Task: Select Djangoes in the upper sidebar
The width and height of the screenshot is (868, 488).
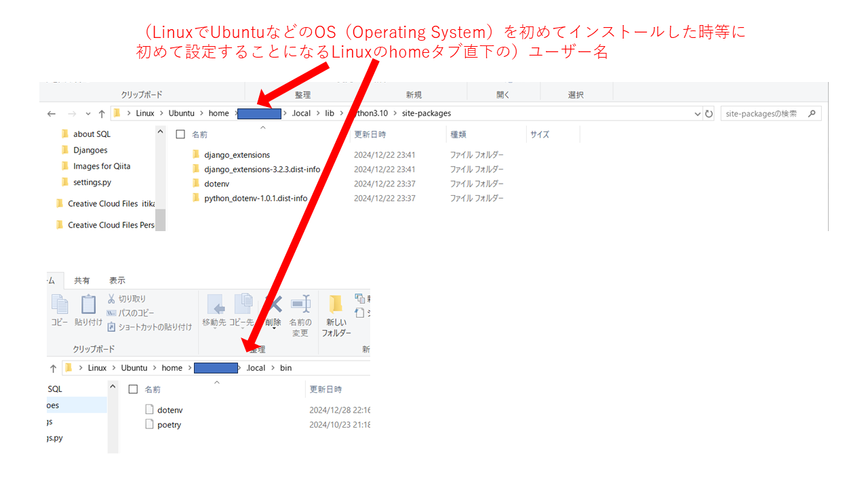Action: 90,150
